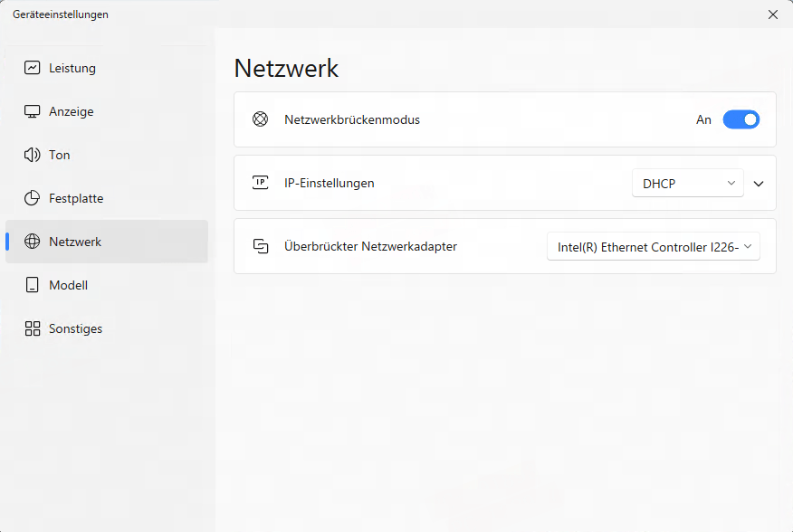Expand the IP-Einstellungen chevron
The height and width of the screenshot is (532, 793).
(x=759, y=183)
